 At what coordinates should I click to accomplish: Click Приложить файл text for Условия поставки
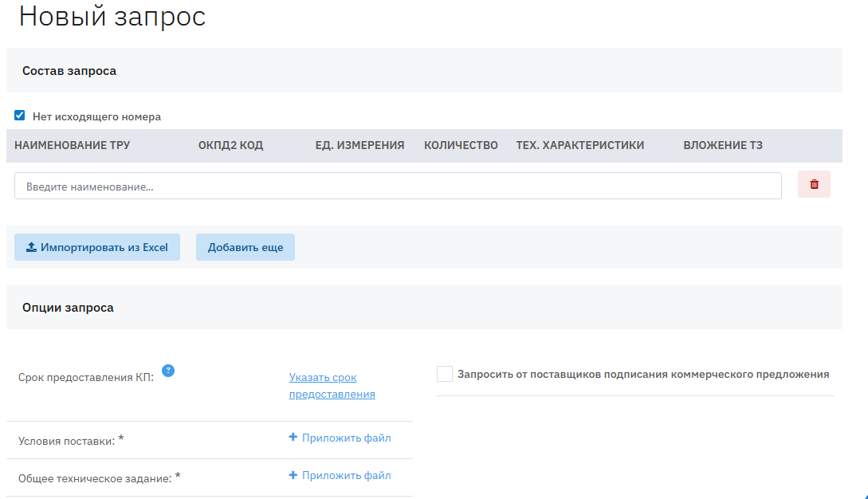[x=347, y=438]
